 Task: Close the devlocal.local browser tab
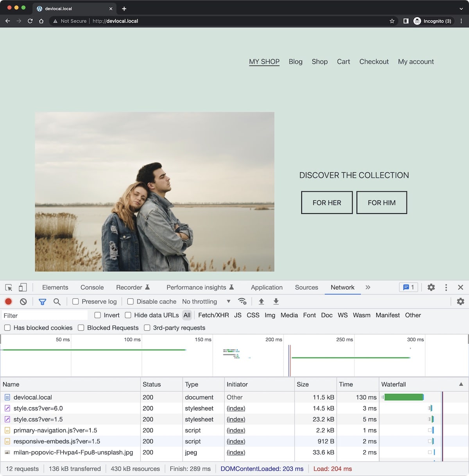pos(111,9)
